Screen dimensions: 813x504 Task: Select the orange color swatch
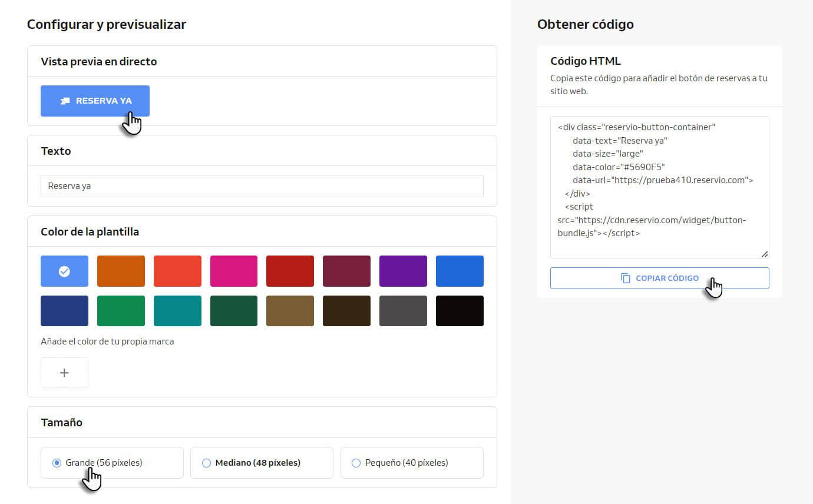coord(121,271)
